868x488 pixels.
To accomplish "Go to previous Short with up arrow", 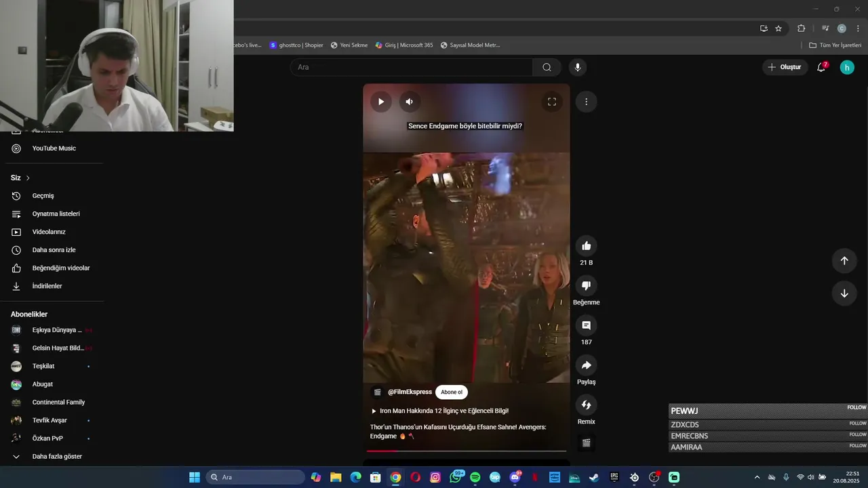I will point(844,261).
